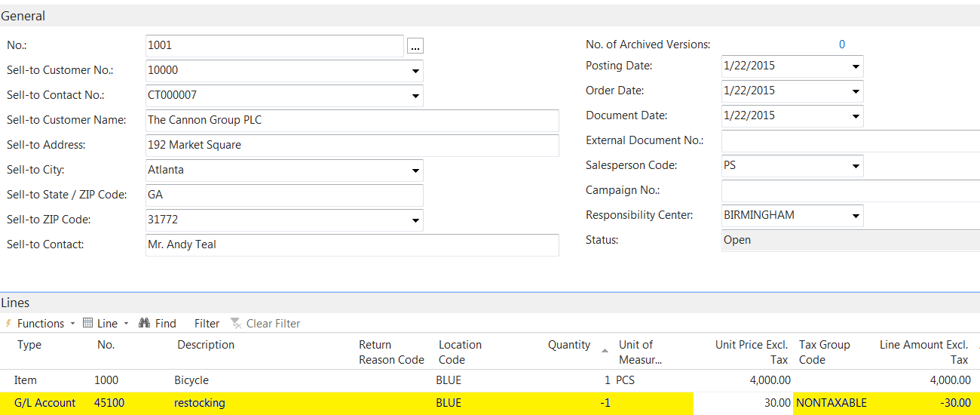This screenshot has width=980, height=415.
Task: Open the Sell-to City dropdown
Action: (x=415, y=171)
